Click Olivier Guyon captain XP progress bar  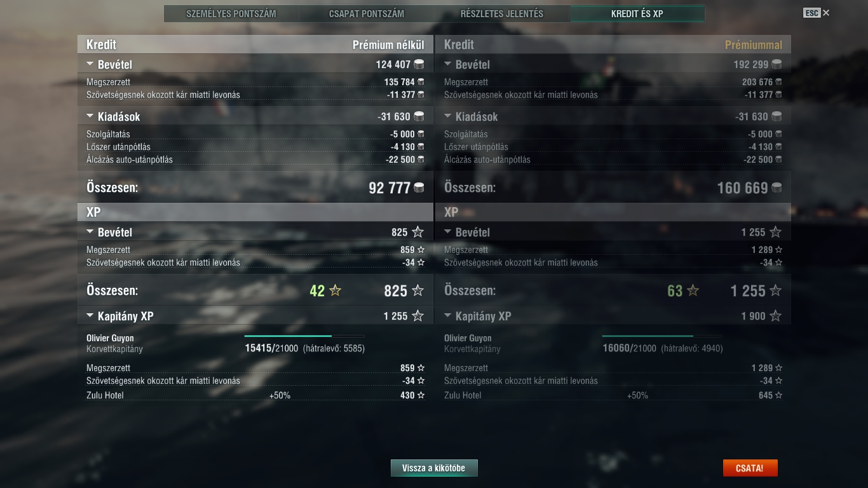click(x=304, y=335)
